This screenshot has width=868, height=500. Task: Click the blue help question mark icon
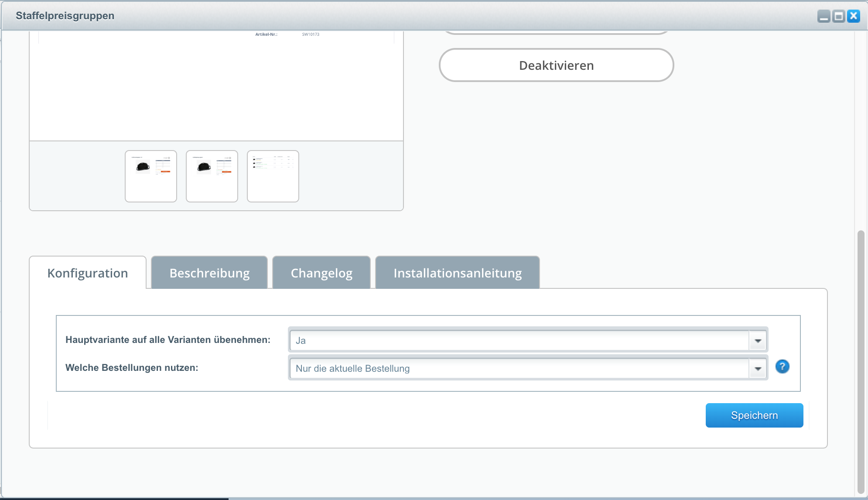(x=782, y=366)
